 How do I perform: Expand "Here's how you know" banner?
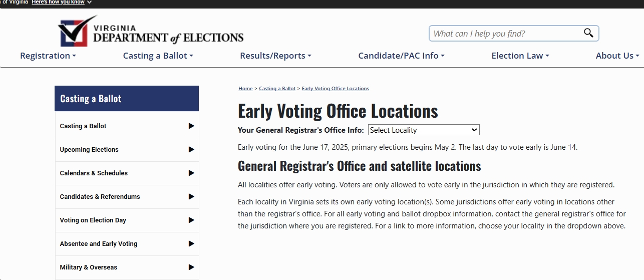(x=62, y=2)
